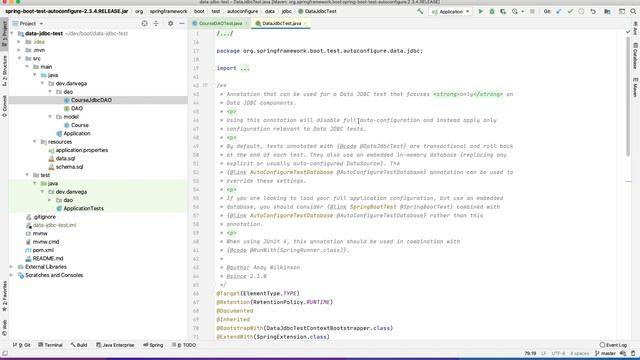
Task: Open the Terminal tool window
Action: click(x=50, y=345)
